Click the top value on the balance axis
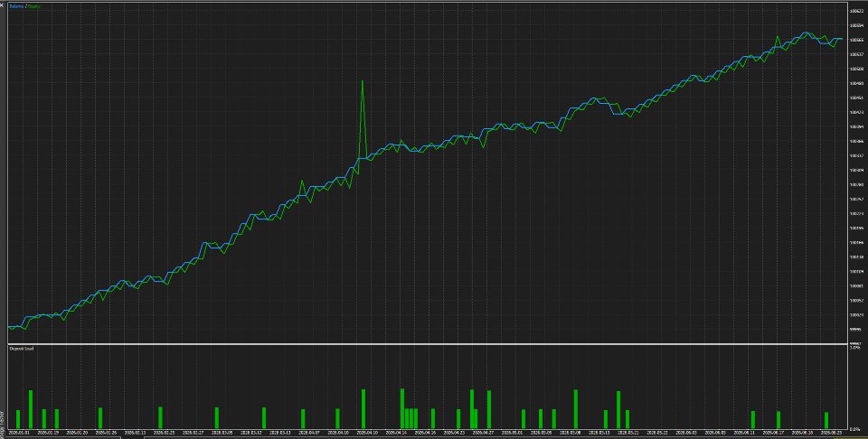Viewport: 868px width, 439px height. (856, 11)
